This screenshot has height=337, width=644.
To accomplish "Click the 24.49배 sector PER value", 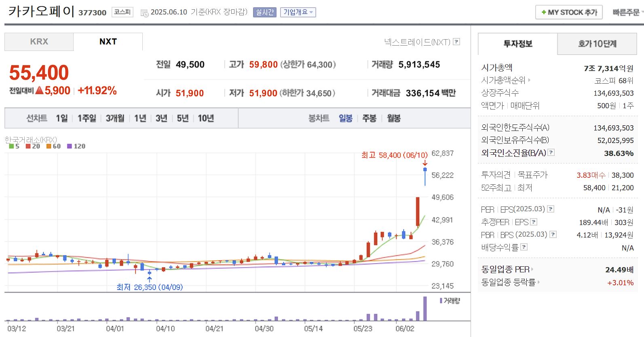I will [x=619, y=270].
